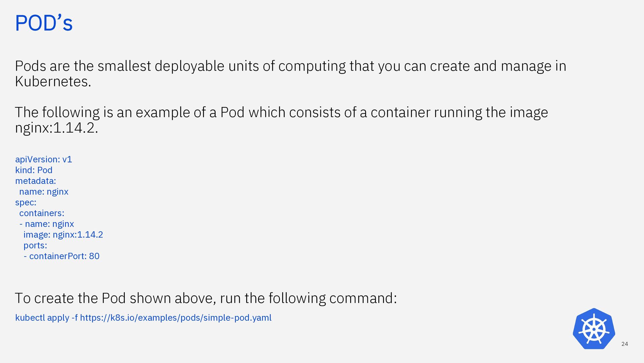Click the POD's slide title
The width and height of the screenshot is (644, 363).
44,23
